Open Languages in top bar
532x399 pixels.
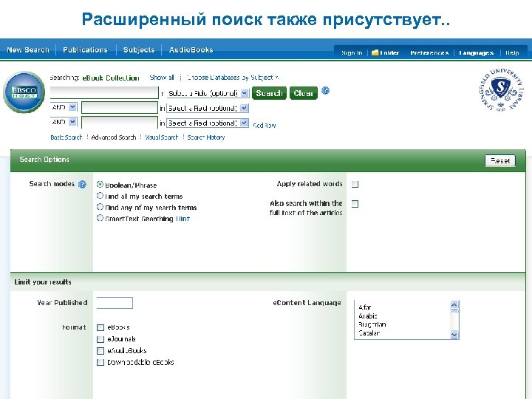pyautogui.click(x=476, y=53)
